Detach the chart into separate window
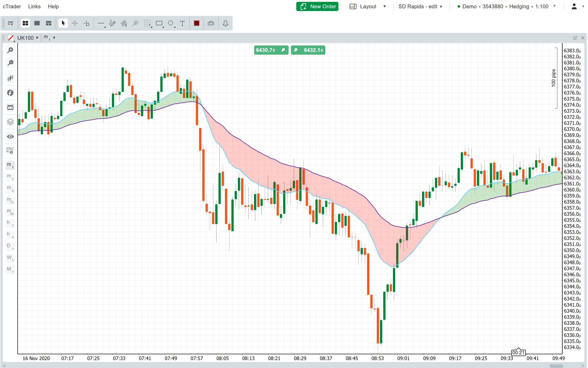The width and height of the screenshot is (588, 368). (x=575, y=38)
